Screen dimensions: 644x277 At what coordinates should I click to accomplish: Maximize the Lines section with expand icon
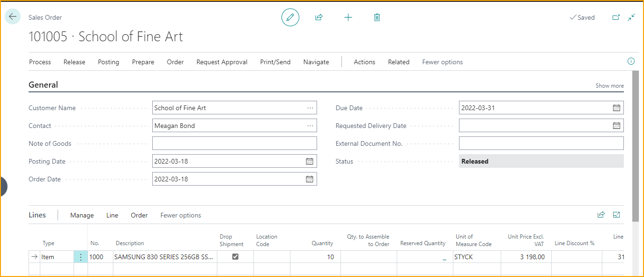point(616,215)
